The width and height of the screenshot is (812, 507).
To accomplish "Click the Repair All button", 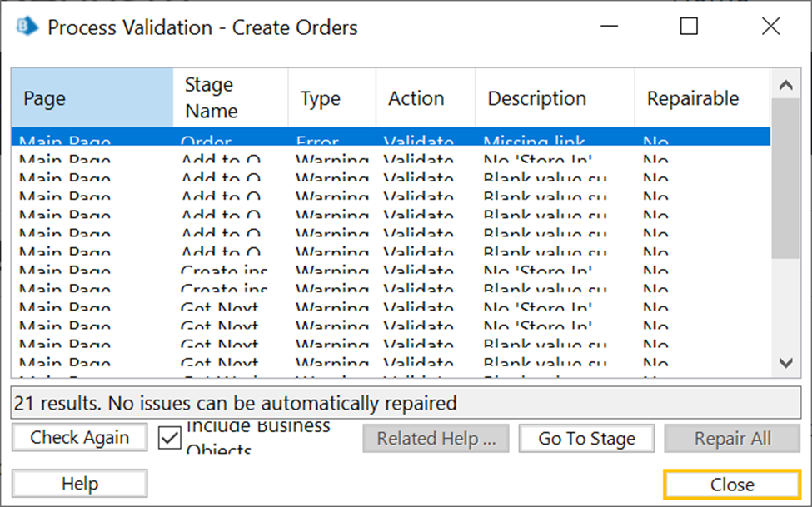I will (x=732, y=439).
